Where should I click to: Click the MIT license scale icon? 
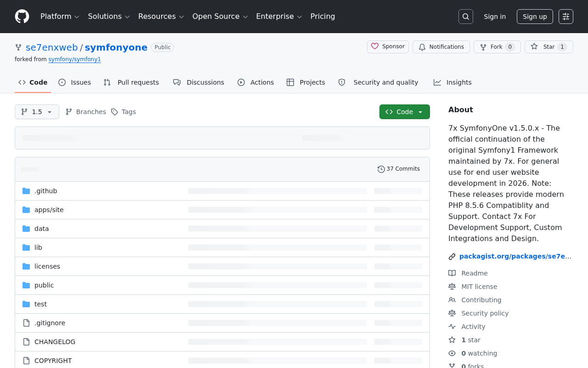click(x=452, y=287)
